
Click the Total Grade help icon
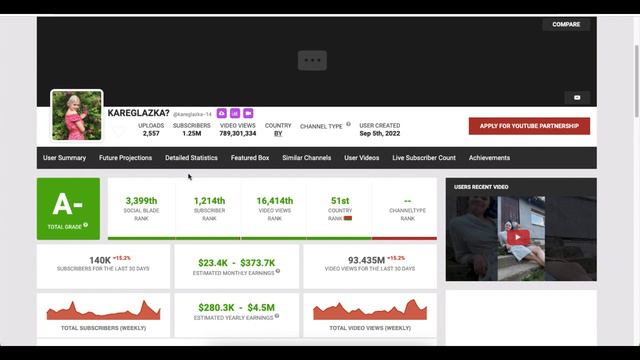86,225
